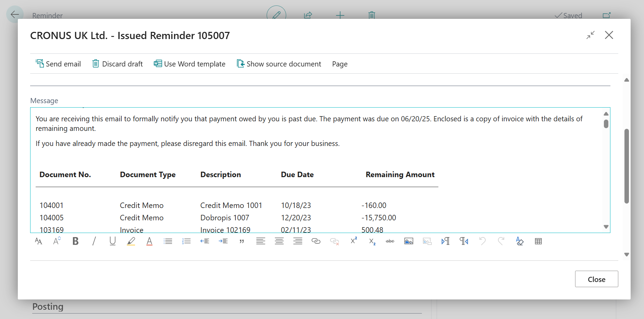The height and width of the screenshot is (319, 644).
Task: Open the font size changer
Action: [x=57, y=241]
